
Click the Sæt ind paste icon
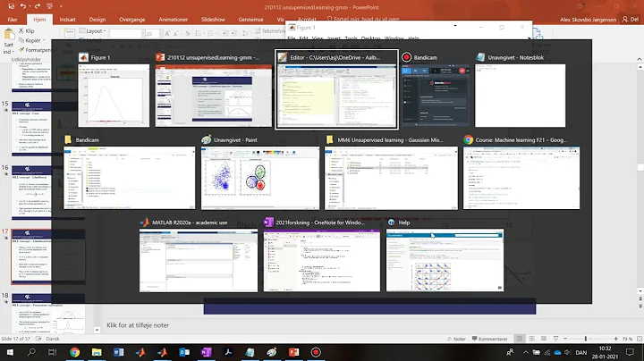[x=9, y=35]
